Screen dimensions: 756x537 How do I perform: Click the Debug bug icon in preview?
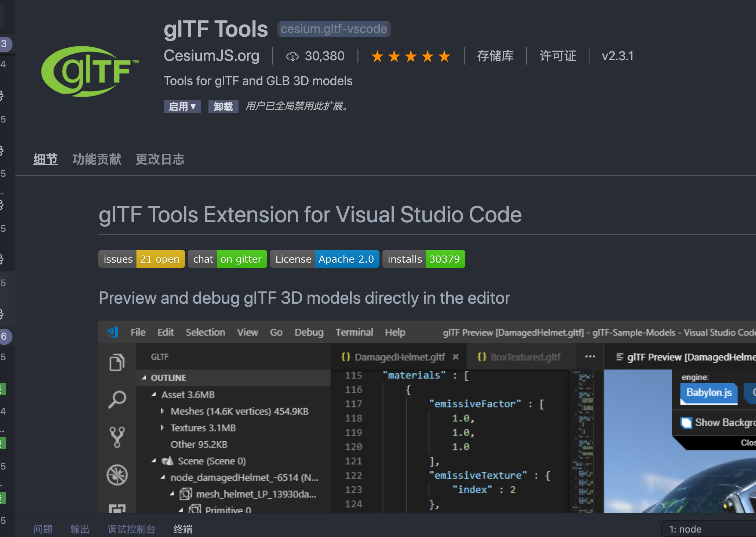117,475
